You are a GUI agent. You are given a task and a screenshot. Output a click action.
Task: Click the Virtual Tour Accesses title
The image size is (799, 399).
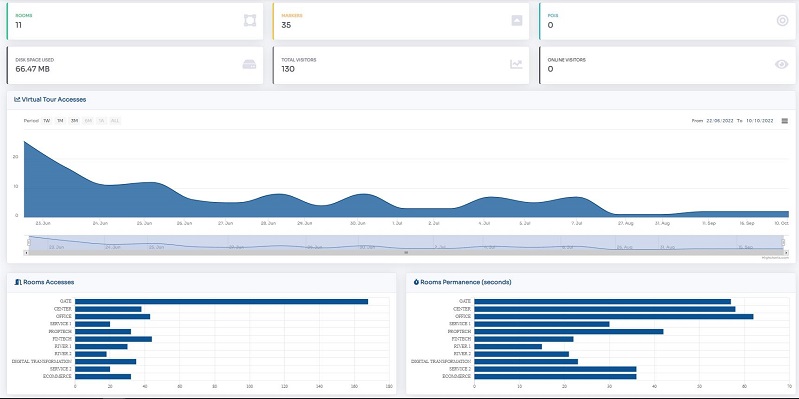(x=54, y=99)
